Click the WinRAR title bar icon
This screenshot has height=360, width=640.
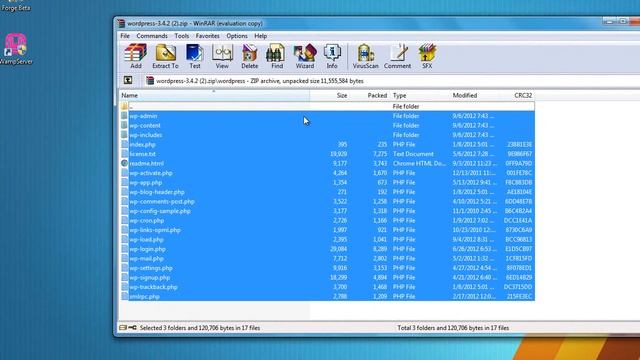(x=121, y=23)
